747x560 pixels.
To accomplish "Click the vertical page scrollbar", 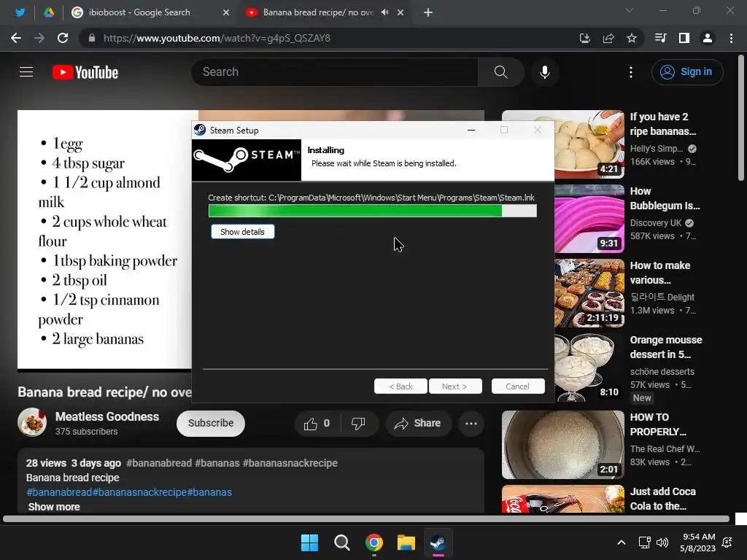I will coord(741,117).
